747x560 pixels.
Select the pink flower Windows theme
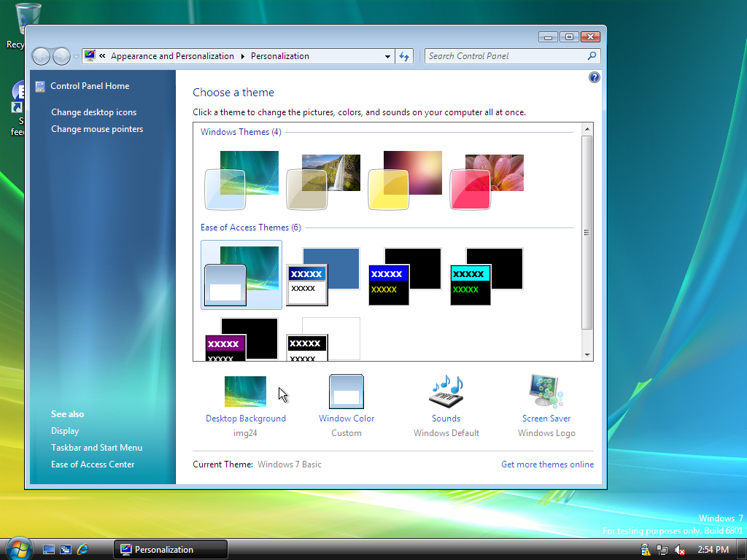[x=487, y=180]
